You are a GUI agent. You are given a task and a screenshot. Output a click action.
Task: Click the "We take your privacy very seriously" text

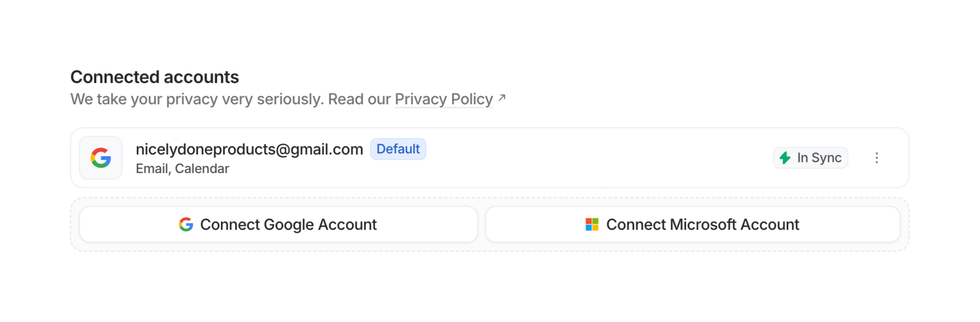[x=197, y=99]
